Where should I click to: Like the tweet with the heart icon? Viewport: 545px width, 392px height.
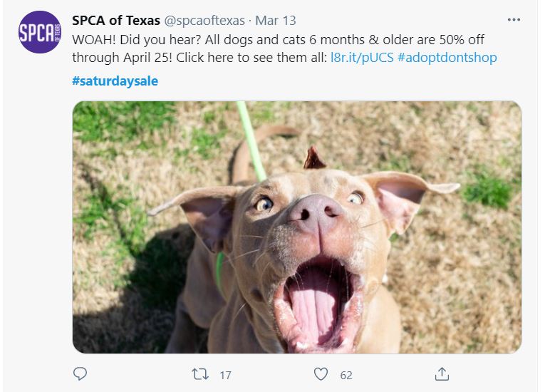click(x=321, y=373)
